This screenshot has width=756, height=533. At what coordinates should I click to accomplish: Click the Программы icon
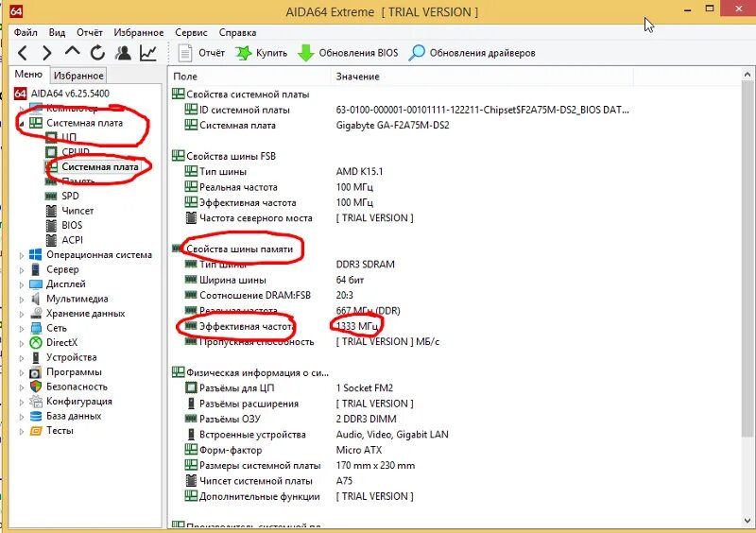tap(36, 372)
